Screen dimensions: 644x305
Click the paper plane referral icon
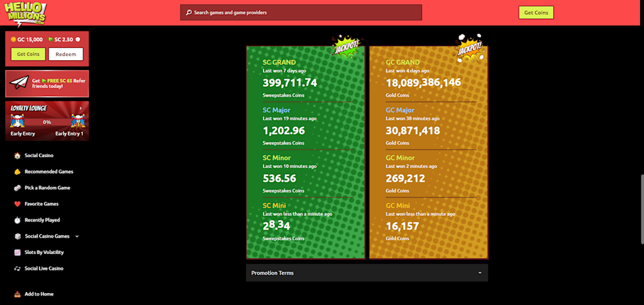pyautogui.click(x=19, y=84)
